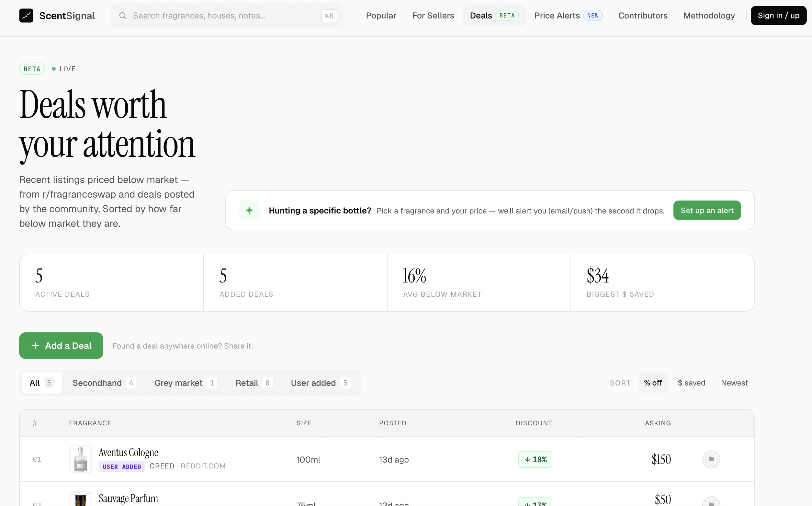Click the Sauvage Parfum bottle thumbnail
Viewport: 812px width, 506px height.
click(81, 499)
